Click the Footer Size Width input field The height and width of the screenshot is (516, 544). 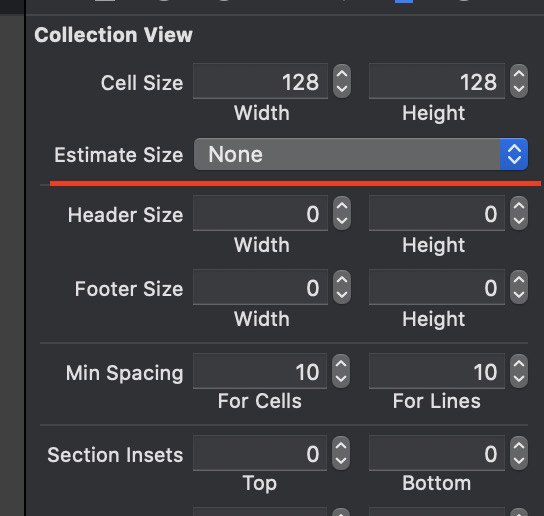click(x=260, y=287)
